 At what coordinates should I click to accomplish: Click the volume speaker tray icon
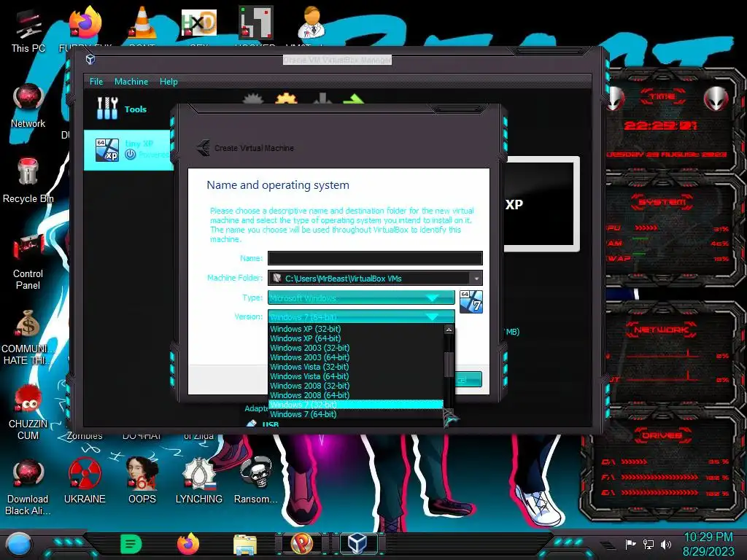(666, 544)
